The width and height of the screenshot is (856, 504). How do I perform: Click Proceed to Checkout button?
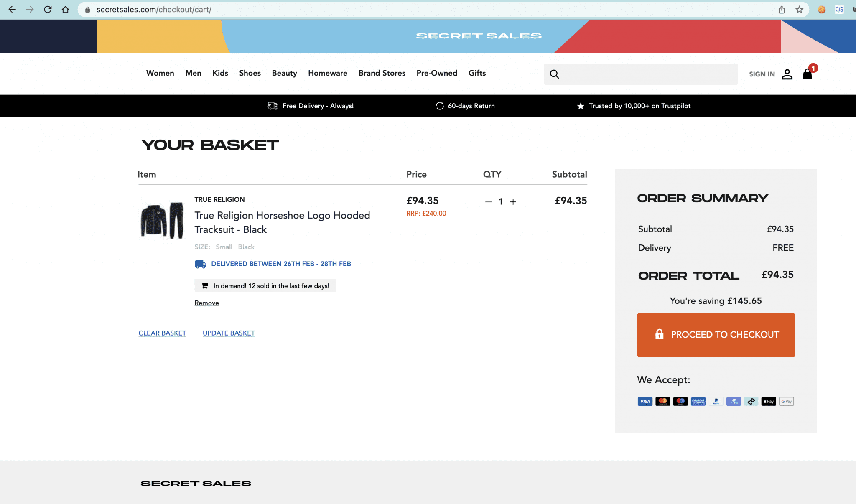coord(716,335)
